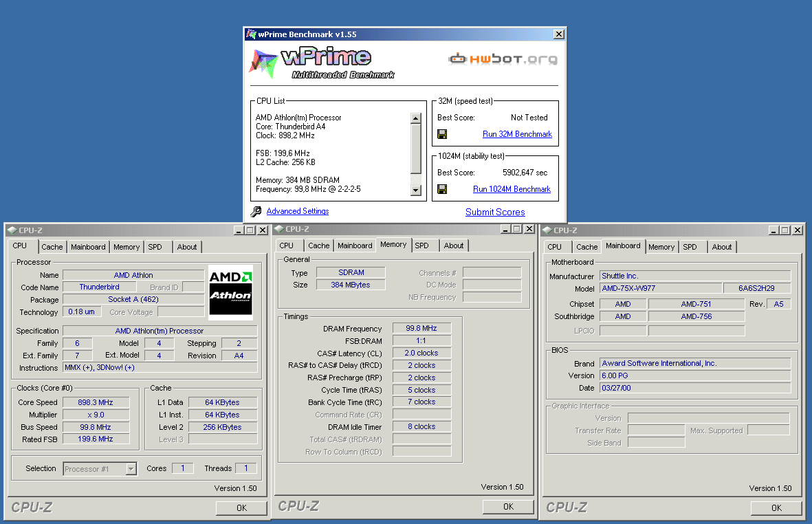Click the CPU List scrollbar down arrow
This screenshot has height=524, width=812.
click(x=416, y=190)
